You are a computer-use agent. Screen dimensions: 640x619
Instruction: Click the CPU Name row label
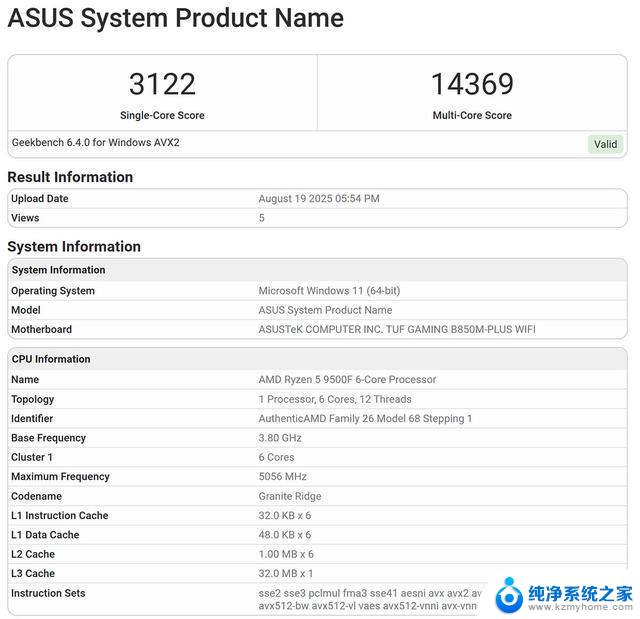pos(25,379)
